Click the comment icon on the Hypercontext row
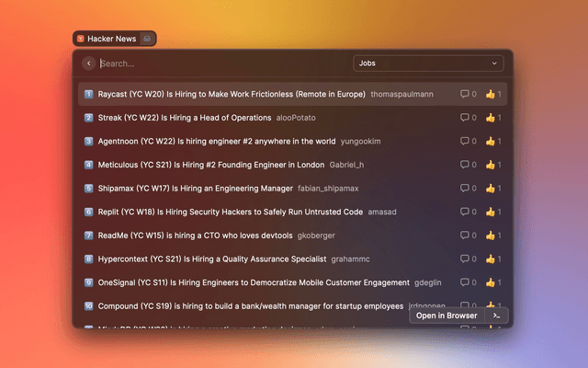This screenshot has height=368, width=588. (x=465, y=259)
